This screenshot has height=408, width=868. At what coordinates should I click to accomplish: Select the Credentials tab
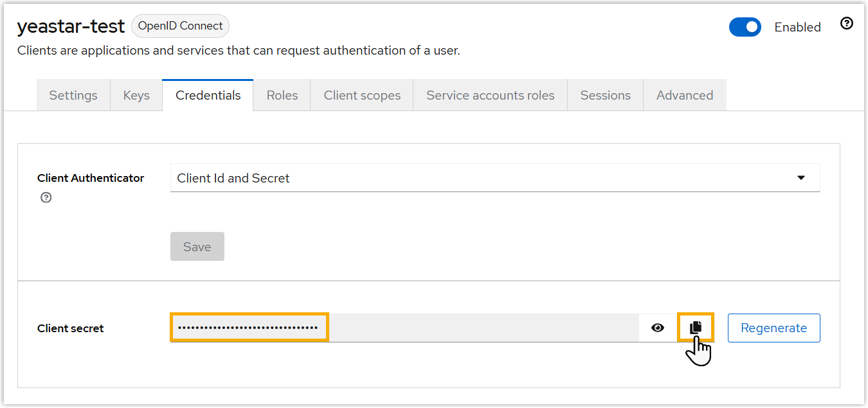click(x=208, y=95)
